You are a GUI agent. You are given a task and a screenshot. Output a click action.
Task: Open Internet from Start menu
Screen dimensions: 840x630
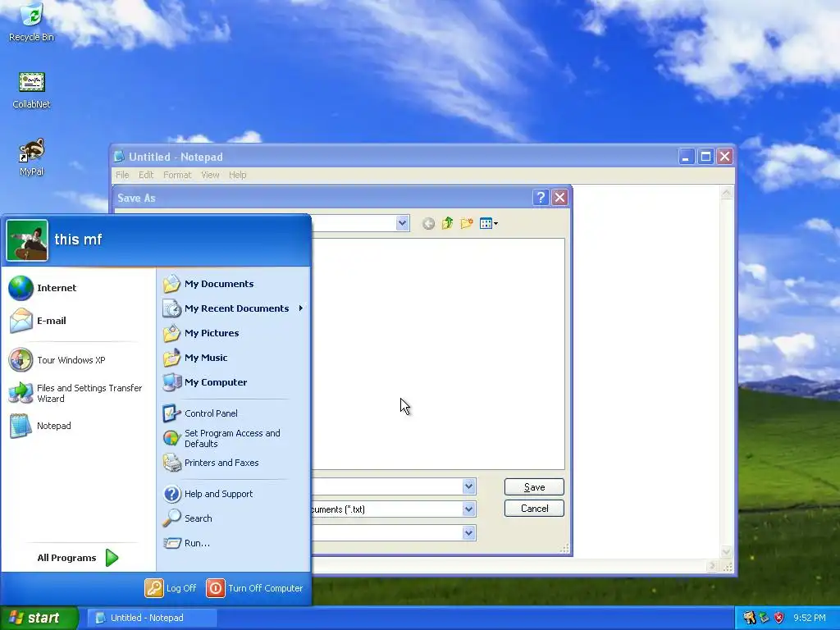78,288
